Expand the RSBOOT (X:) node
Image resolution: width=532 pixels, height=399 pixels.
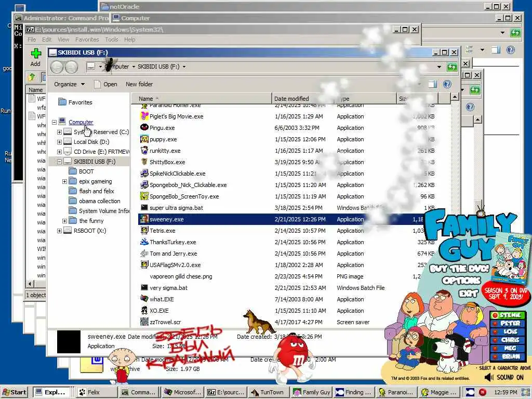(x=59, y=231)
